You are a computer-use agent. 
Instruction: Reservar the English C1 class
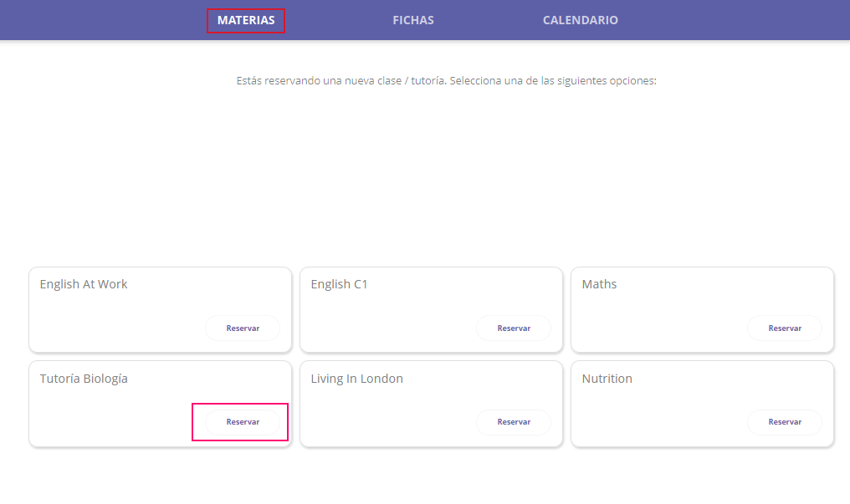click(x=513, y=328)
